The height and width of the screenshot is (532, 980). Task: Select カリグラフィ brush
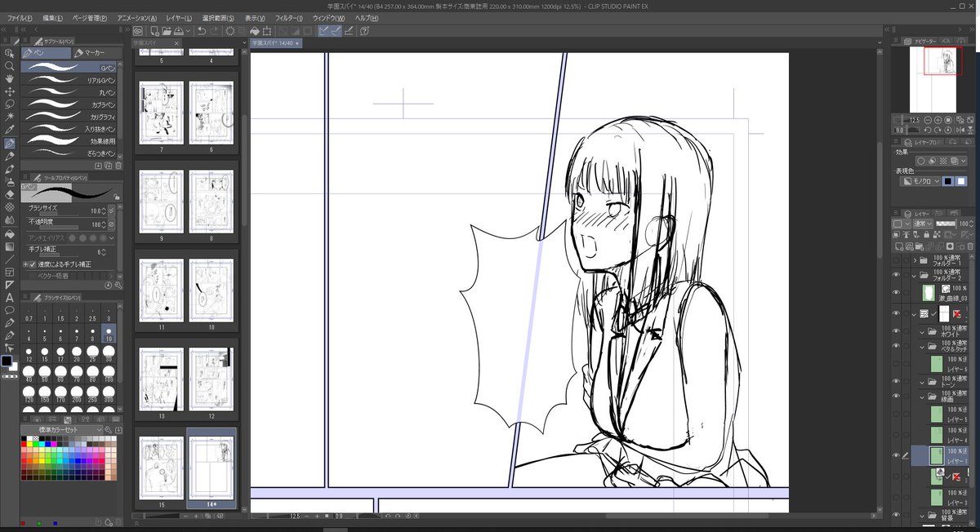click(x=70, y=117)
